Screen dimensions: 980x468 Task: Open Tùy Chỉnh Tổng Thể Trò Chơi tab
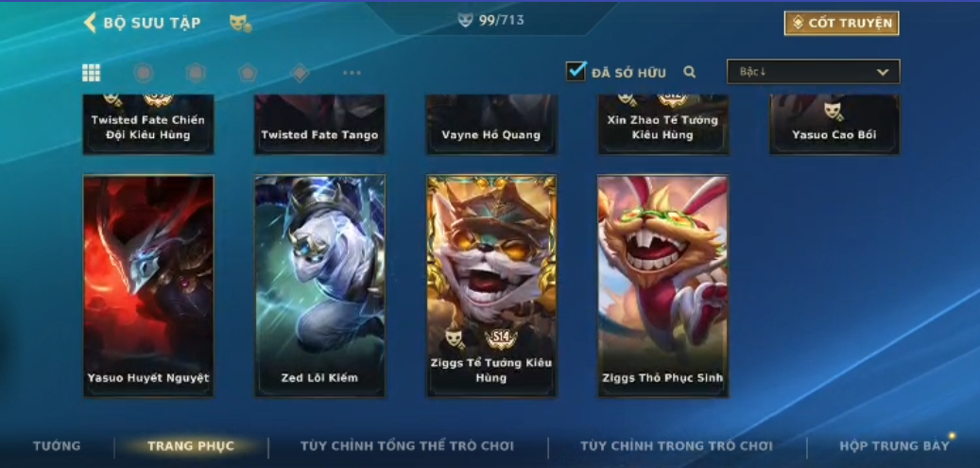(407, 446)
